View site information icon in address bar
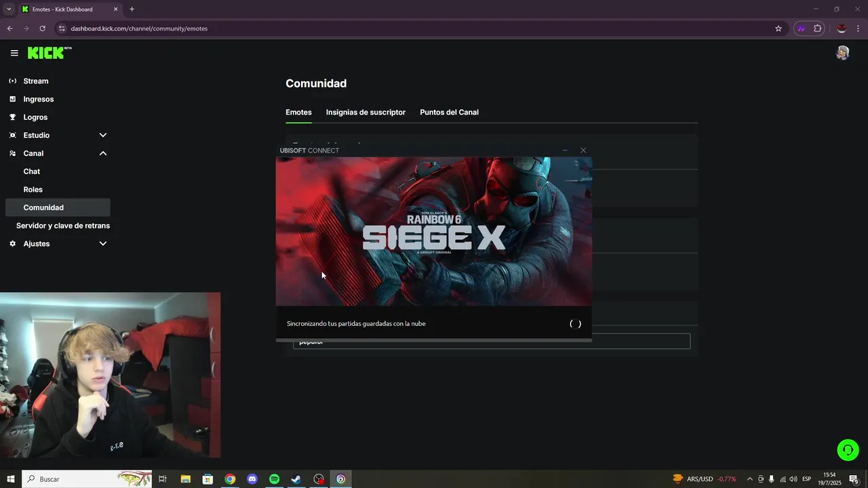This screenshot has height=488, width=868. (x=61, y=28)
